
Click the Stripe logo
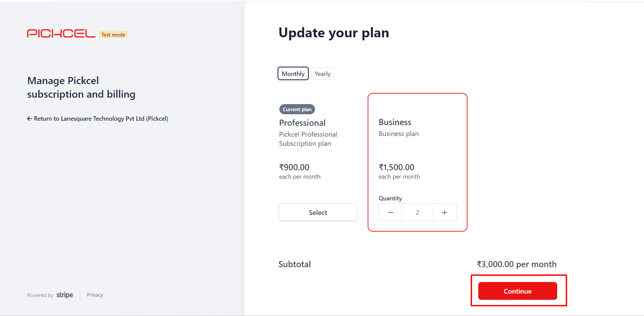tap(65, 295)
